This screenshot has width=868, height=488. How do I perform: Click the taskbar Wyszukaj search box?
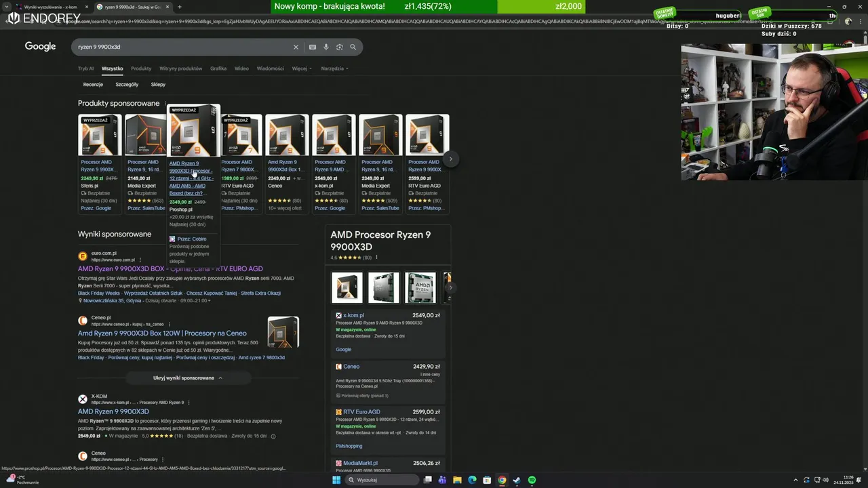click(382, 480)
